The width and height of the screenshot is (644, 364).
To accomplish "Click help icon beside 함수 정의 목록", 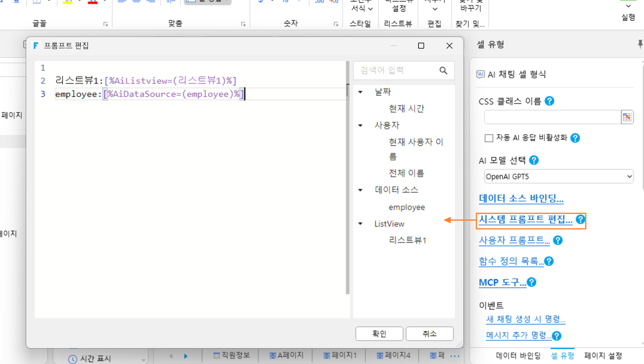I will (x=549, y=261).
